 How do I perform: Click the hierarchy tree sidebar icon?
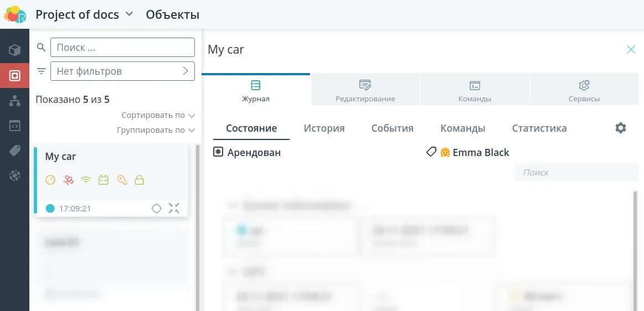pos(14,101)
